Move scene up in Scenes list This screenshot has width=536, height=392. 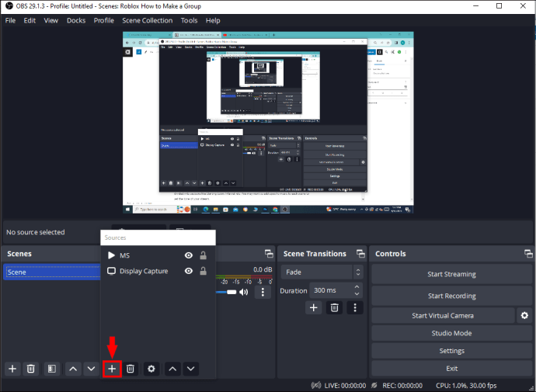[x=73, y=369]
